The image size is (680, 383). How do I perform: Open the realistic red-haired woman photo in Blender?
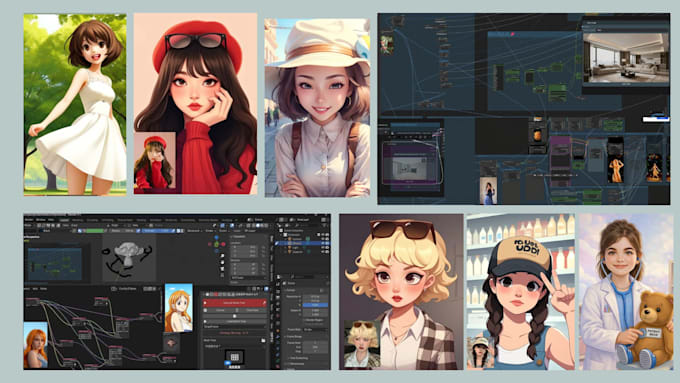[x=36, y=345]
